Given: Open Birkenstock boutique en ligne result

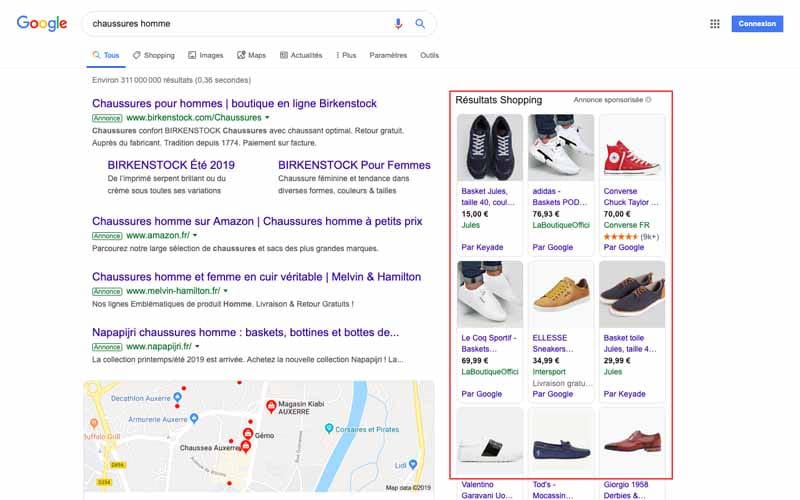Looking at the screenshot, I should coord(234,103).
